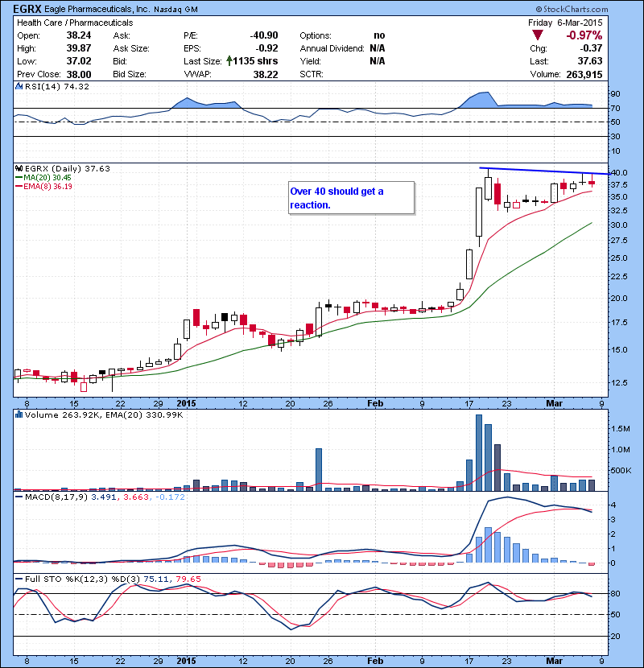Click the Nasdaq GM exchange label
The height and width of the screenshot is (668, 644).
(175, 10)
